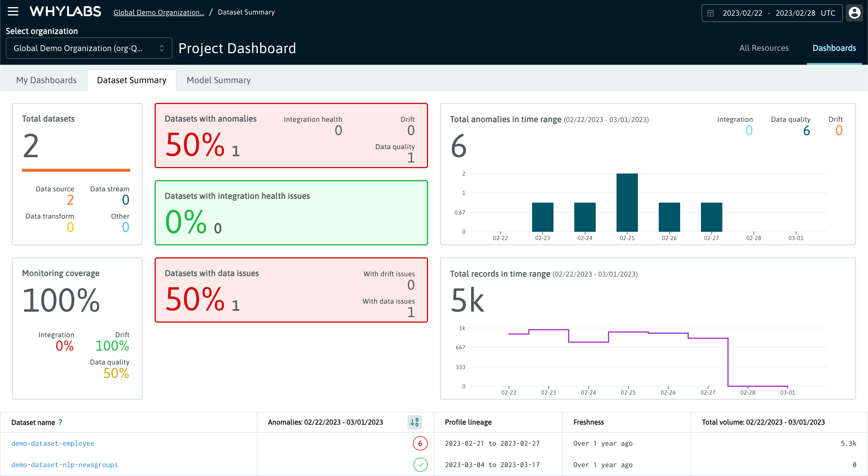Image resolution: width=868 pixels, height=476 pixels.
Task: Click the numeric sort icon on the Anomalies column
Action: coord(415,422)
